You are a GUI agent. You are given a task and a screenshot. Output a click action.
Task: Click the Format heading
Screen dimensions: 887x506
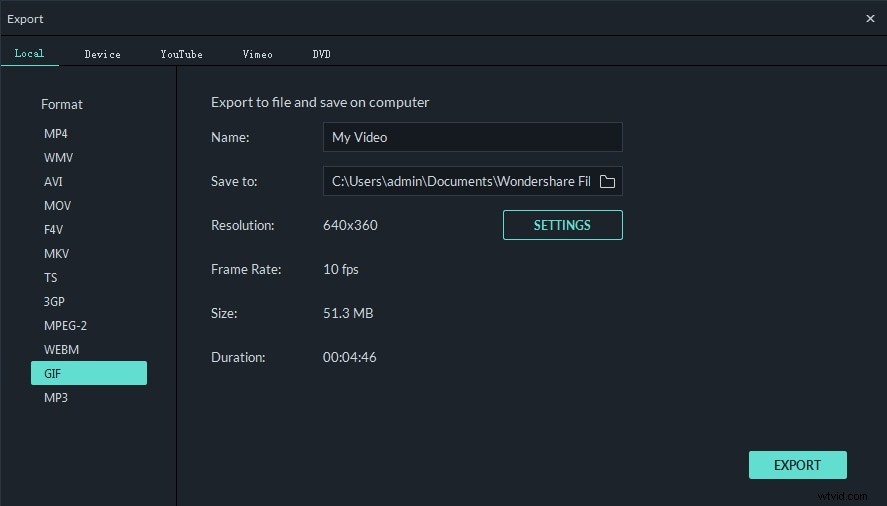(62, 104)
